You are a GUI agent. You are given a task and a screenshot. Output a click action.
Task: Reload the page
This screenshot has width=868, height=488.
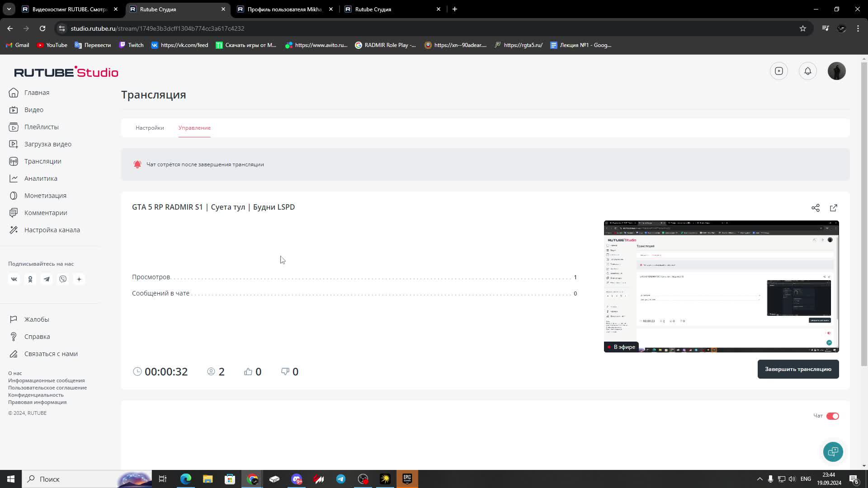click(42, 28)
